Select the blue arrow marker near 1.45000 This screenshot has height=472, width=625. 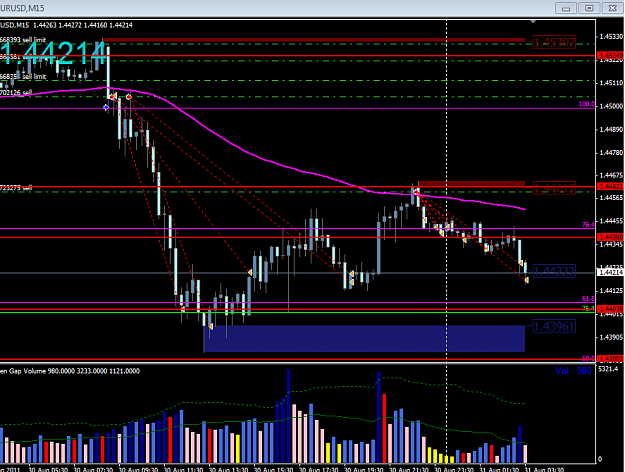pos(106,107)
